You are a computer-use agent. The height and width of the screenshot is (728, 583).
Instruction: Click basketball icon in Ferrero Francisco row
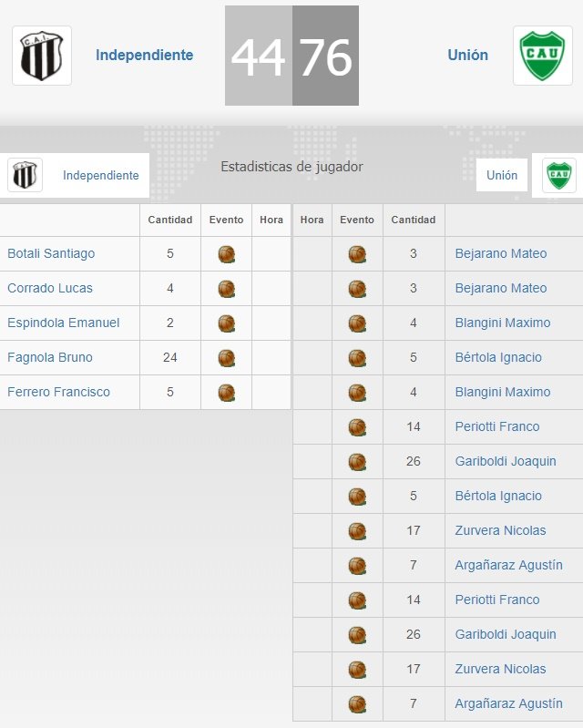227,392
